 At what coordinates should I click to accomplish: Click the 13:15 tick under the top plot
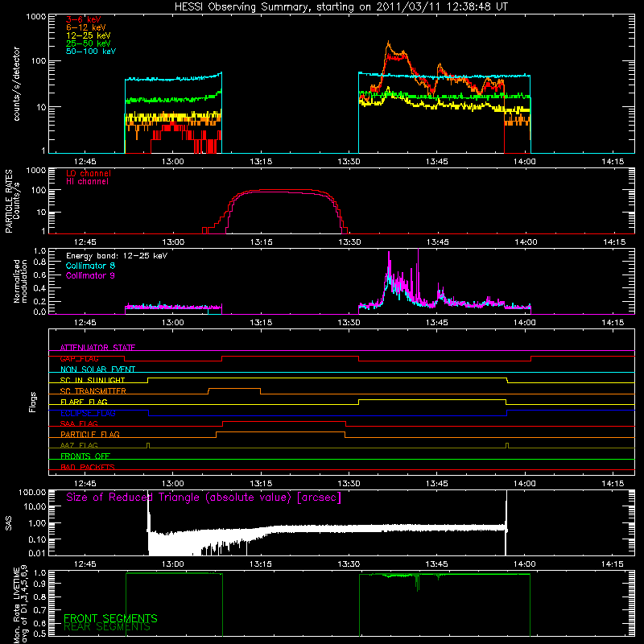pos(261,162)
